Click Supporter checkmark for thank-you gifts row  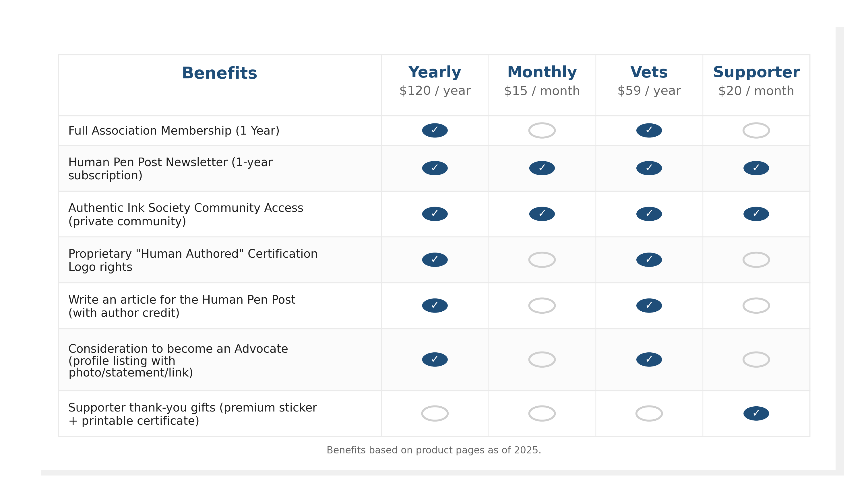(756, 414)
